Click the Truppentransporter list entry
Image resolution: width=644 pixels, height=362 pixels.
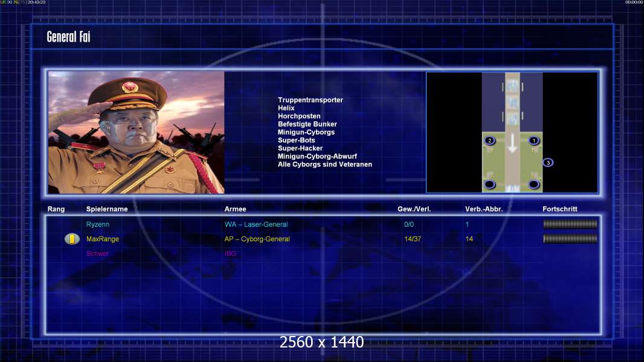click(x=310, y=100)
